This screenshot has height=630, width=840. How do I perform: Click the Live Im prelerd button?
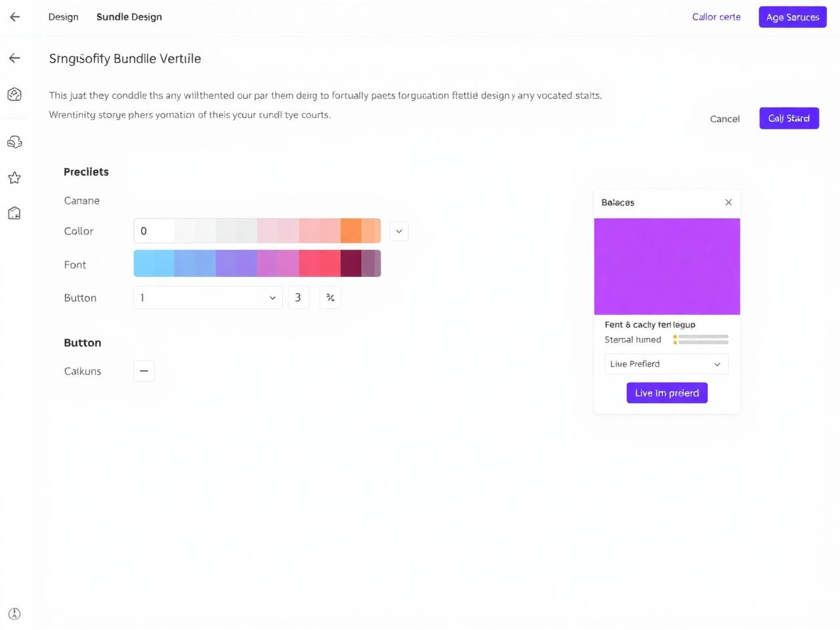667,393
